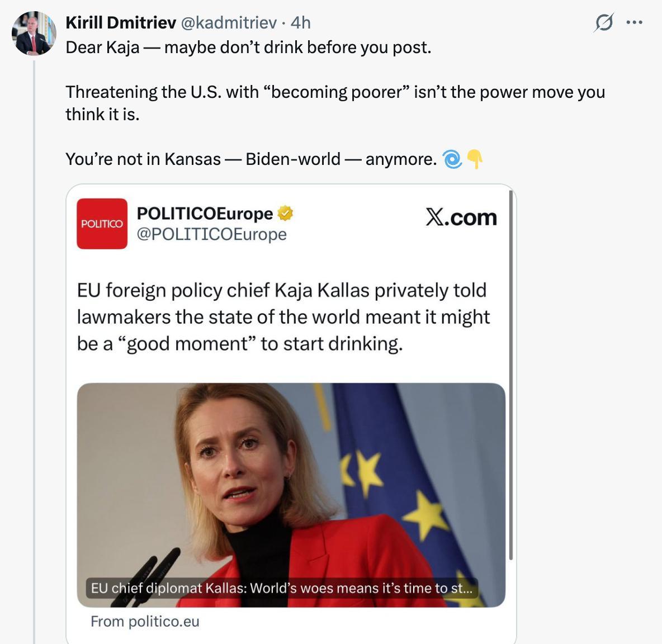Click the 4h timestamp
Viewport: 662px width, 644px height.
(301, 22)
